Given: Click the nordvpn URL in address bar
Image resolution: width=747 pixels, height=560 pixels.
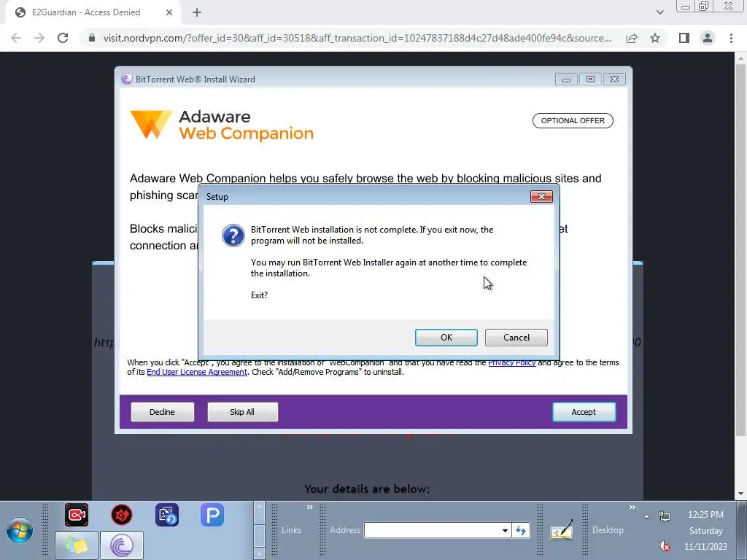Looking at the screenshot, I should point(357,38).
